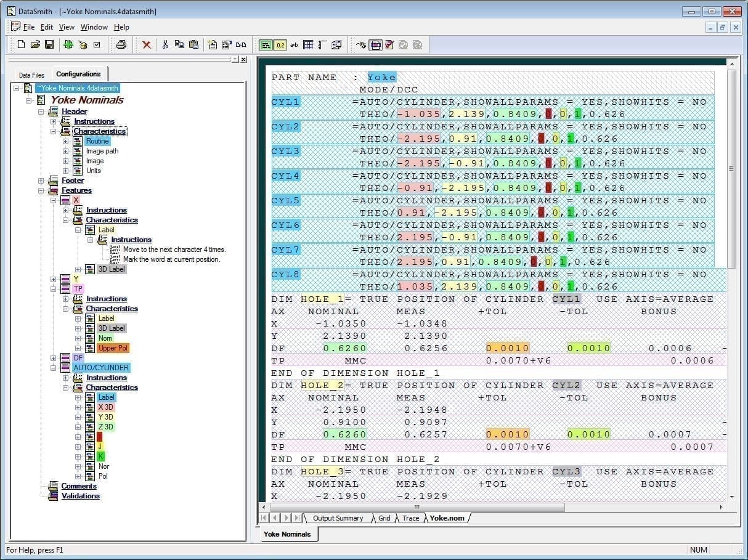Open the Window menu

[94, 27]
